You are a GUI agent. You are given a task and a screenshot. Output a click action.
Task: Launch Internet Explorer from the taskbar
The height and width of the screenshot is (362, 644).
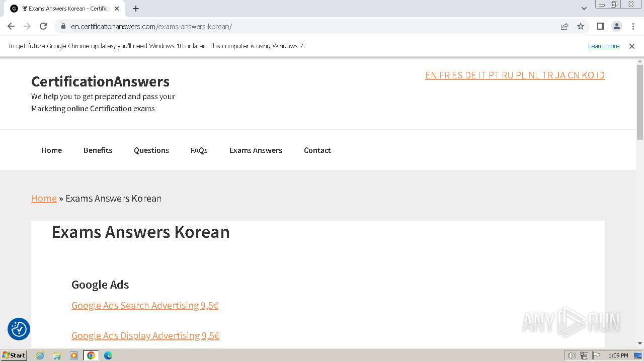40,355
